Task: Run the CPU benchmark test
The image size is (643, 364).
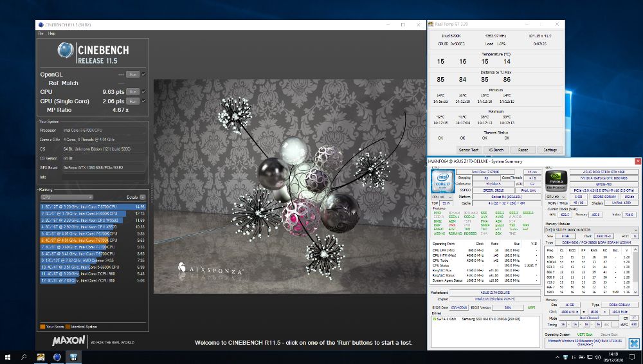Action: 132,92
